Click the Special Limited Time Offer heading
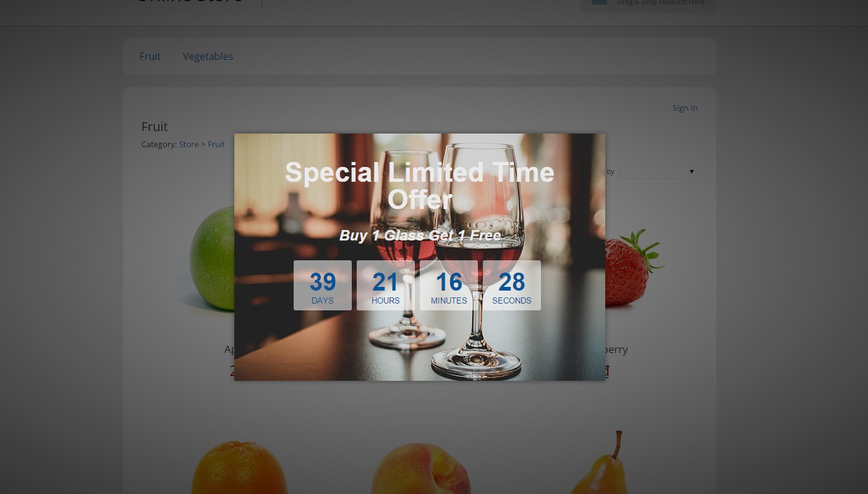This screenshot has height=494, width=868. [x=420, y=185]
